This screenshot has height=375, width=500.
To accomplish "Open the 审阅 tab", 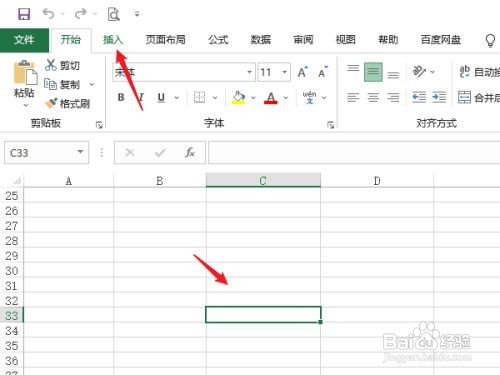I will (303, 40).
